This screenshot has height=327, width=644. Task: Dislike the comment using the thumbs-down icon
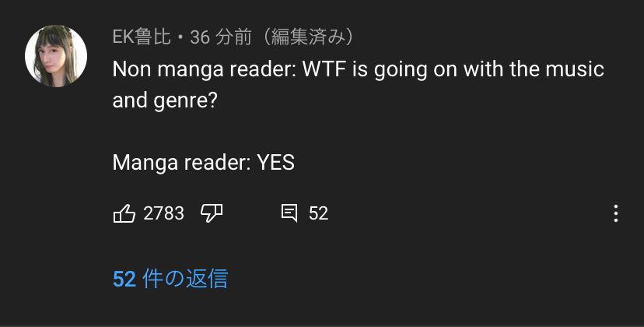click(212, 213)
